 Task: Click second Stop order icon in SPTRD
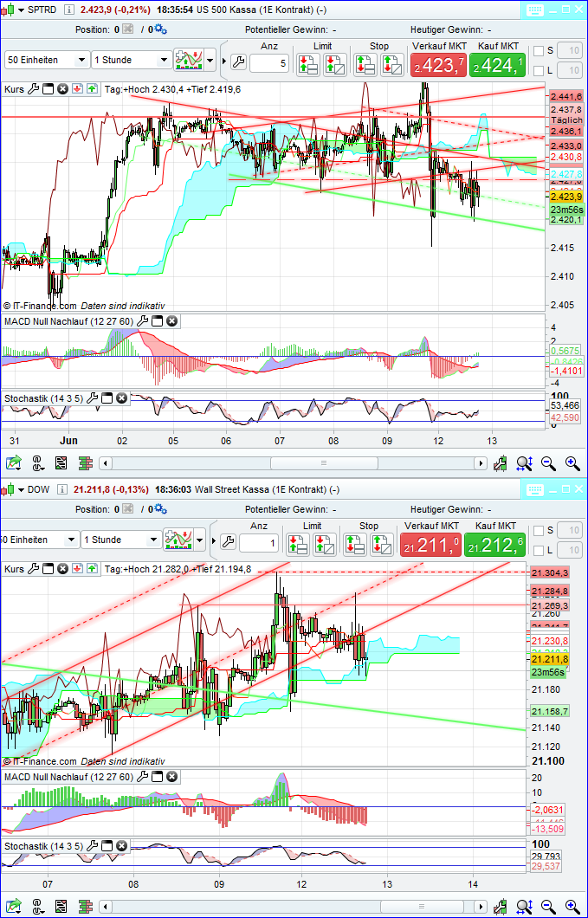[392, 64]
